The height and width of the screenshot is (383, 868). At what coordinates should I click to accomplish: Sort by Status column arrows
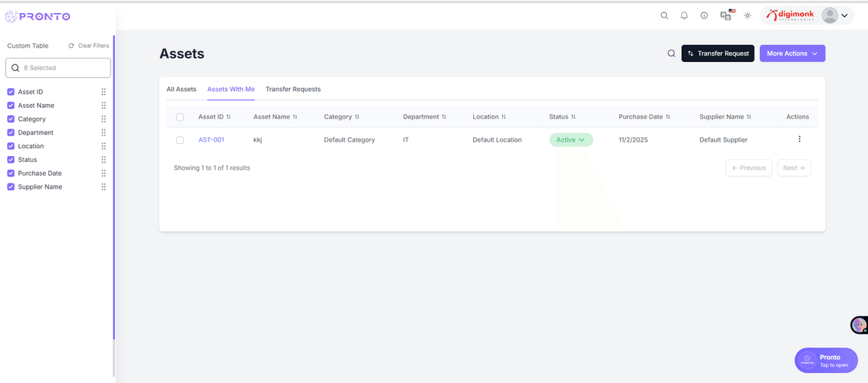(573, 117)
